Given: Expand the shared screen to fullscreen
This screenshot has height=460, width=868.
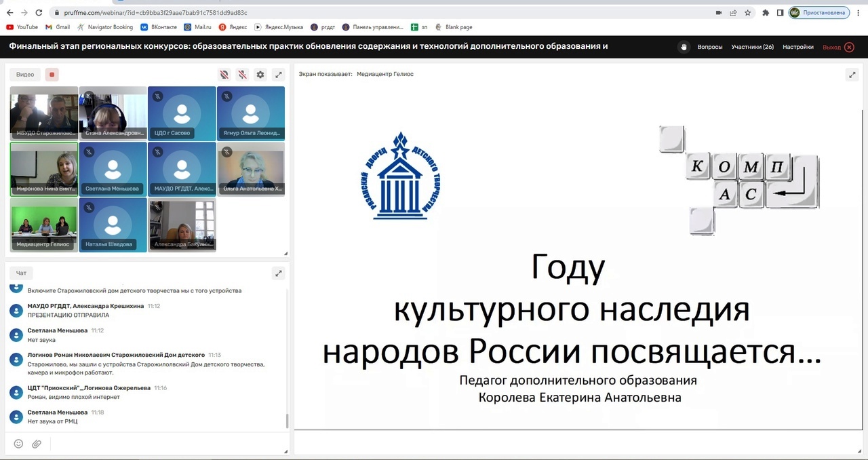Looking at the screenshot, I should pyautogui.click(x=852, y=75).
